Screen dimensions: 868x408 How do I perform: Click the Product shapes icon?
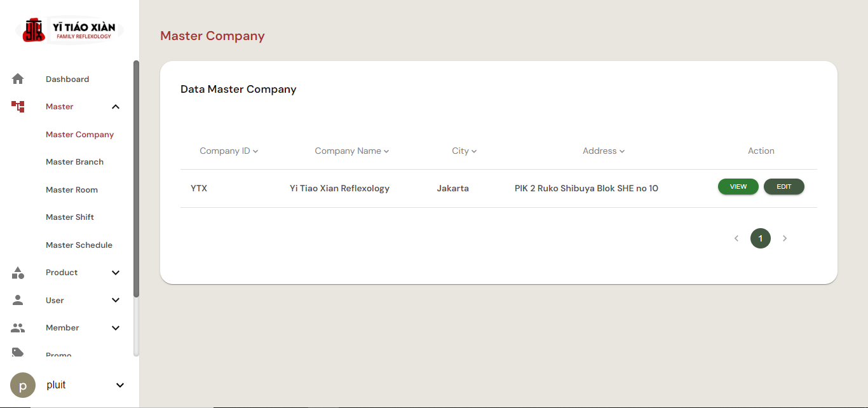[x=18, y=273]
